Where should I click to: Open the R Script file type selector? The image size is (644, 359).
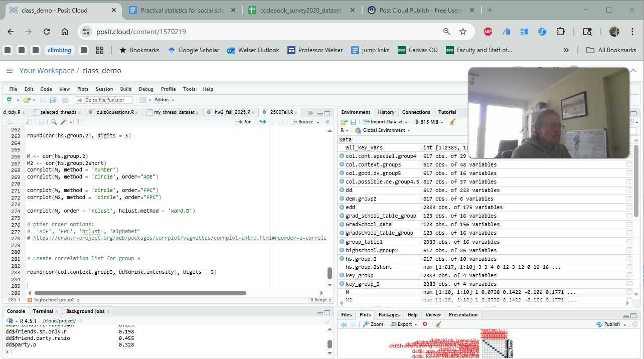pos(321,300)
